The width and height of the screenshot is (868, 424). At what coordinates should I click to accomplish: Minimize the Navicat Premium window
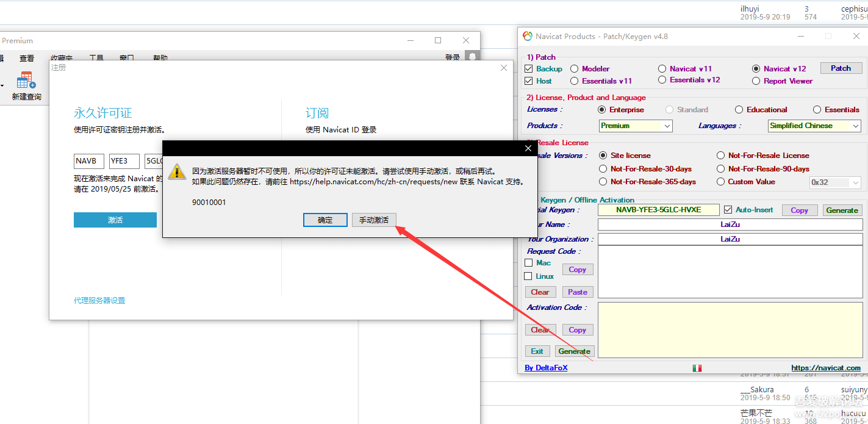(410, 40)
